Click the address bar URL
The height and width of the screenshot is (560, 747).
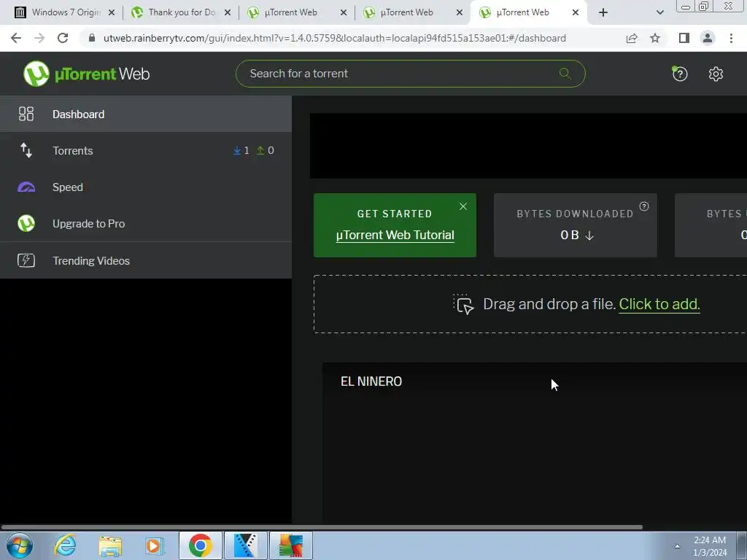334,38
